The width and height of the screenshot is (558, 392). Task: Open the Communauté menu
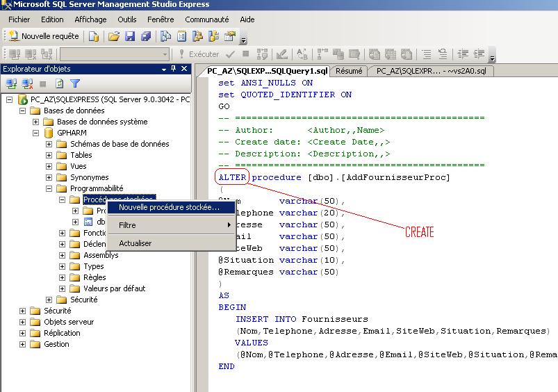(207, 19)
